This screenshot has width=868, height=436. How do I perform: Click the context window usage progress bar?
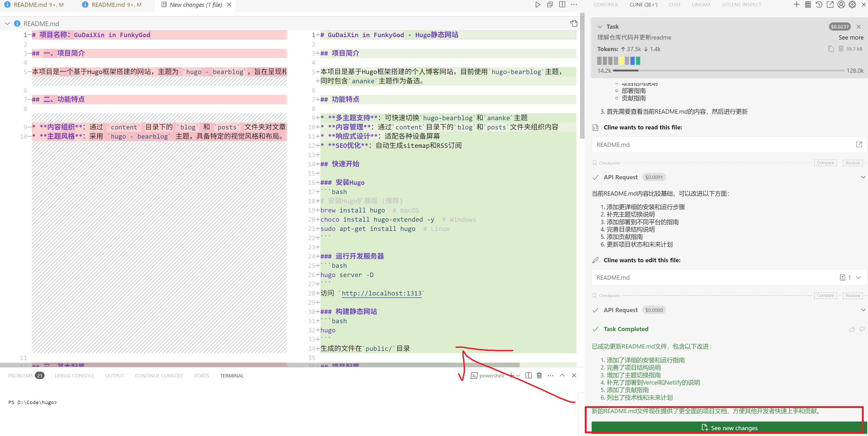pos(729,71)
